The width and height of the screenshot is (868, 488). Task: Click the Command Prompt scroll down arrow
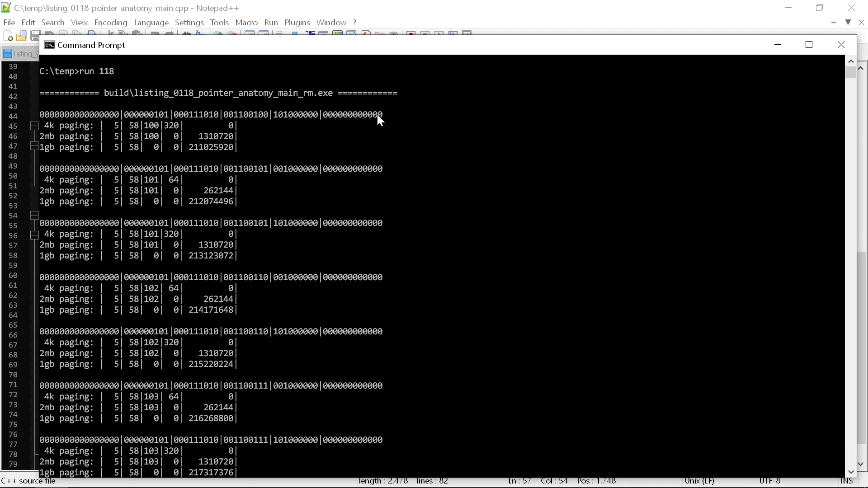(x=850, y=472)
